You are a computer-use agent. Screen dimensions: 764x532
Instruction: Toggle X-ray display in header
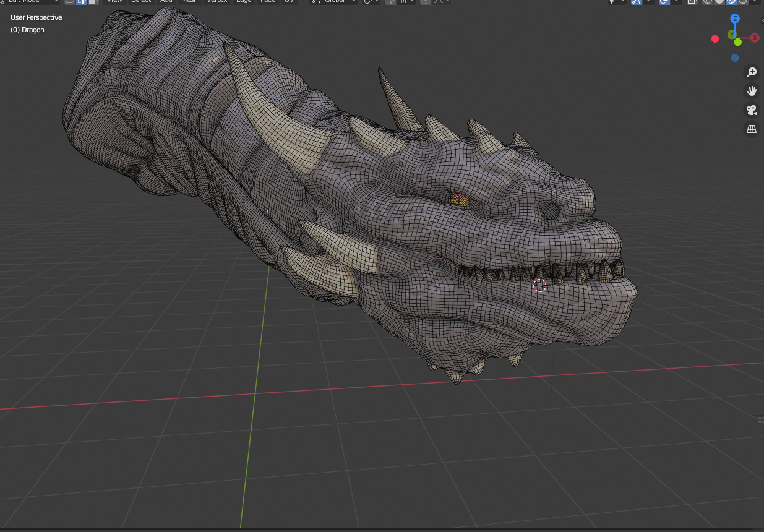pos(693,1)
